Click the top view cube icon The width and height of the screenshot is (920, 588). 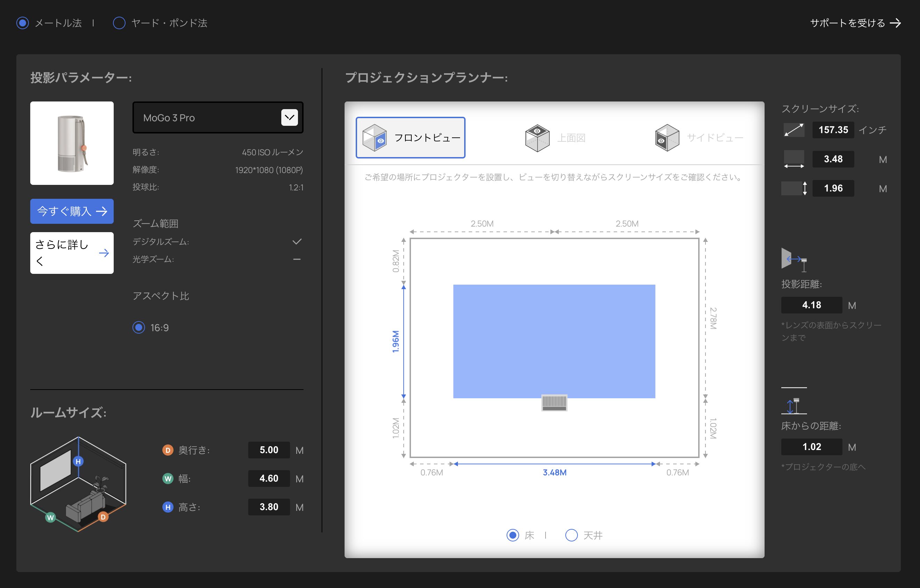537,138
